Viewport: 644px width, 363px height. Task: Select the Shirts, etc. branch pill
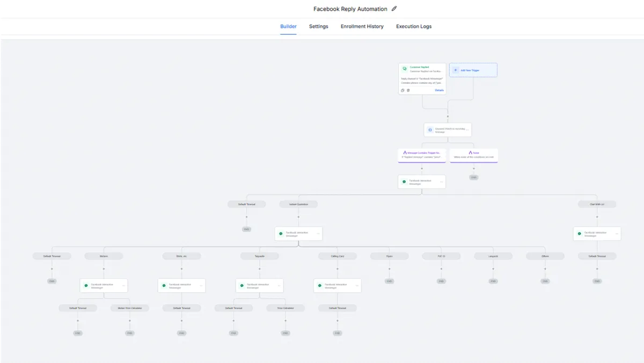(x=181, y=256)
